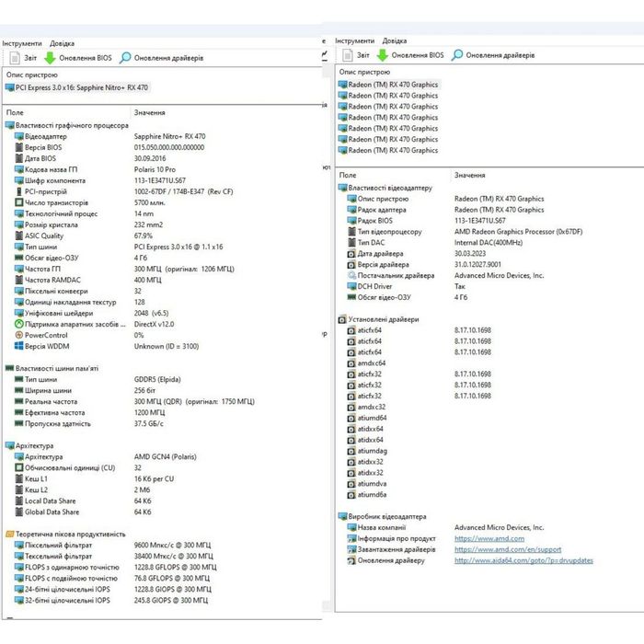Click the Обчисювальні одиниці (CU) icon
The width and height of the screenshot is (644, 644).
point(19,467)
